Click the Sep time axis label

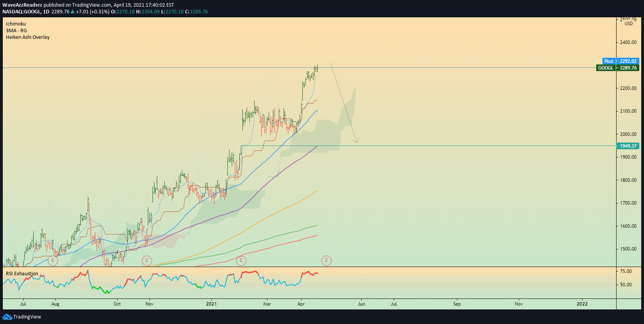click(457, 304)
